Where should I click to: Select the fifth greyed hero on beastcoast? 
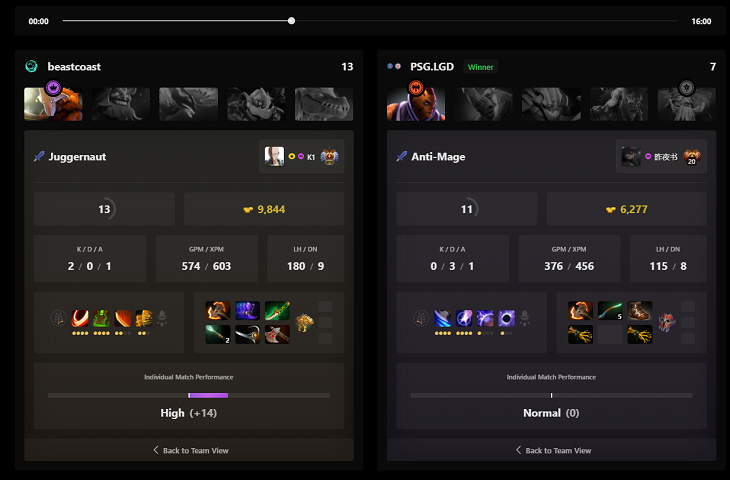324,104
